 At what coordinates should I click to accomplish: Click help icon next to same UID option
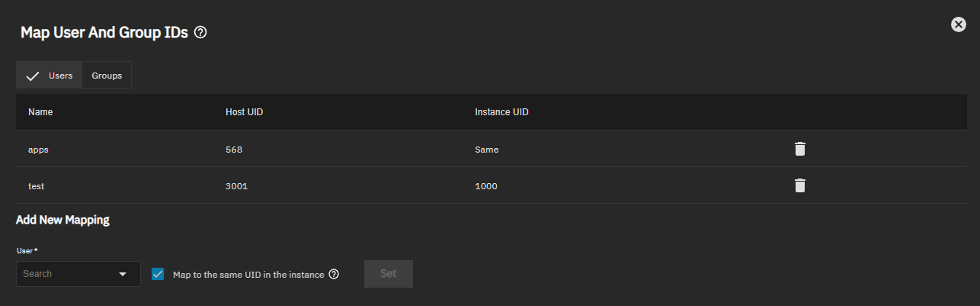pos(334,274)
